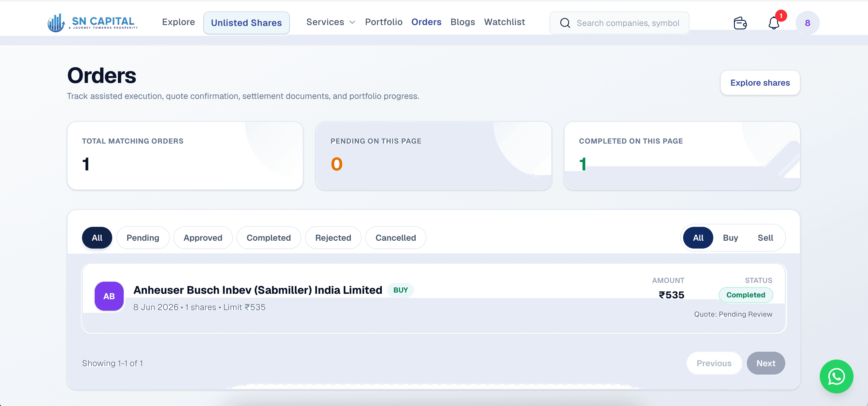Click Quote: Pending Review text
Image resolution: width=868 pixels, height=406 pixels.
[733, 314]
